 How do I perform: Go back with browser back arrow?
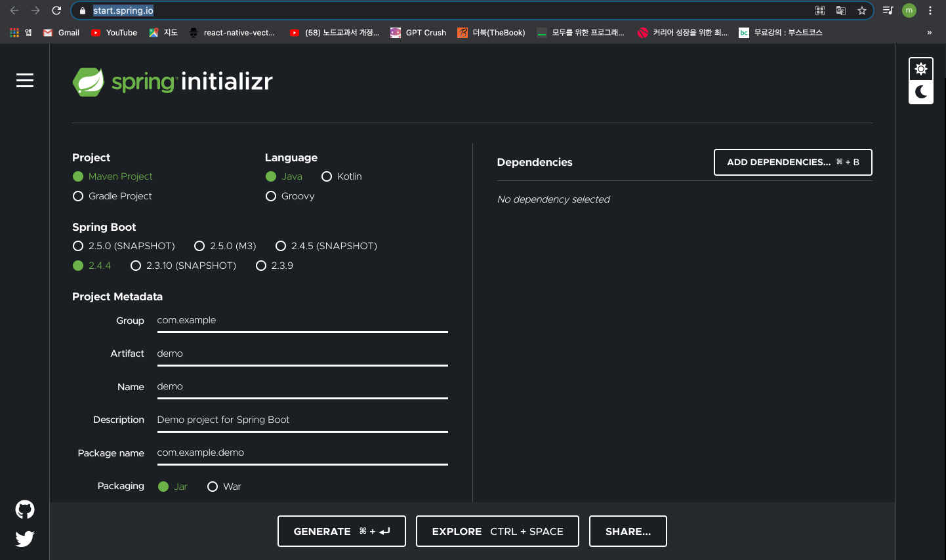point(14,10)
